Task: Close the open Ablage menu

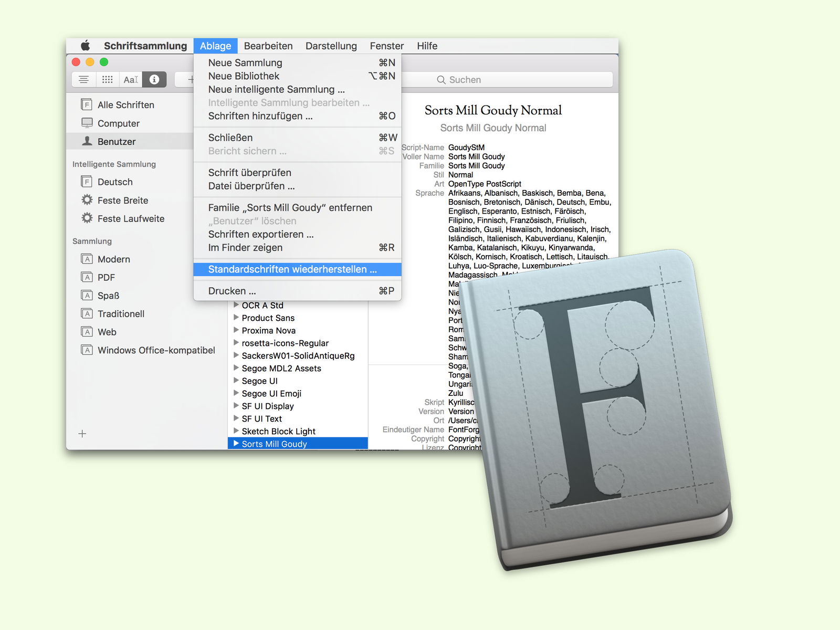Action: 215,46
